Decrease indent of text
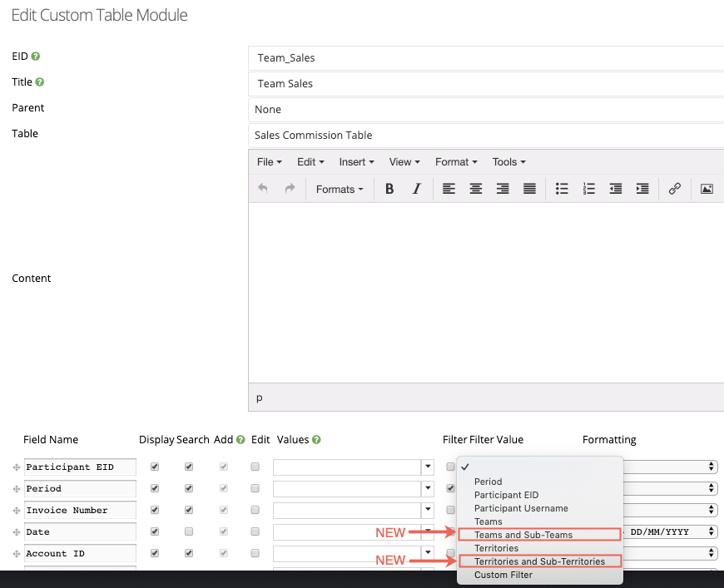724x588 pixels. pos(616,189)
